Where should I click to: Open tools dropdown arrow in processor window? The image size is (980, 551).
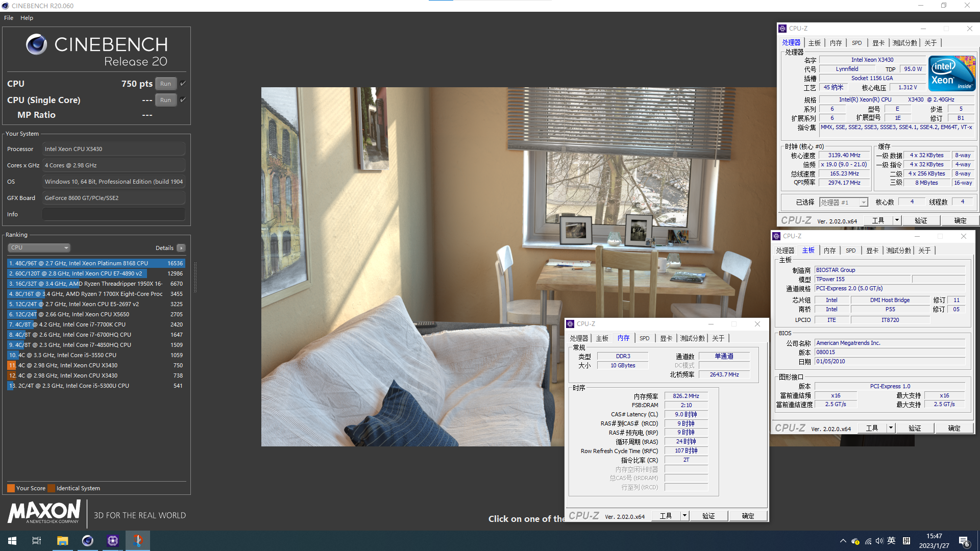[x=897, y=220]
